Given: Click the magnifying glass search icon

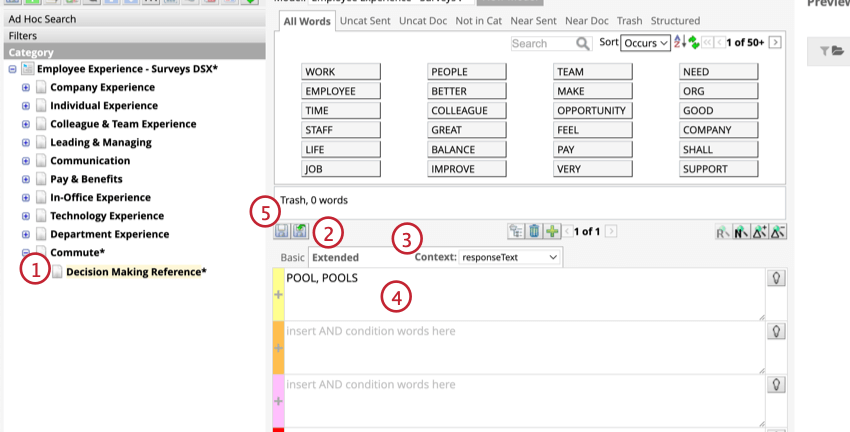Looking at the screenshot, I should 583,43.
